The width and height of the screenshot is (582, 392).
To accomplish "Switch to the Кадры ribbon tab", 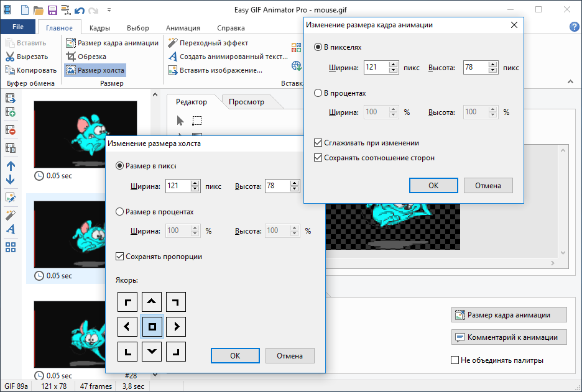I will (x=100, y=28).
